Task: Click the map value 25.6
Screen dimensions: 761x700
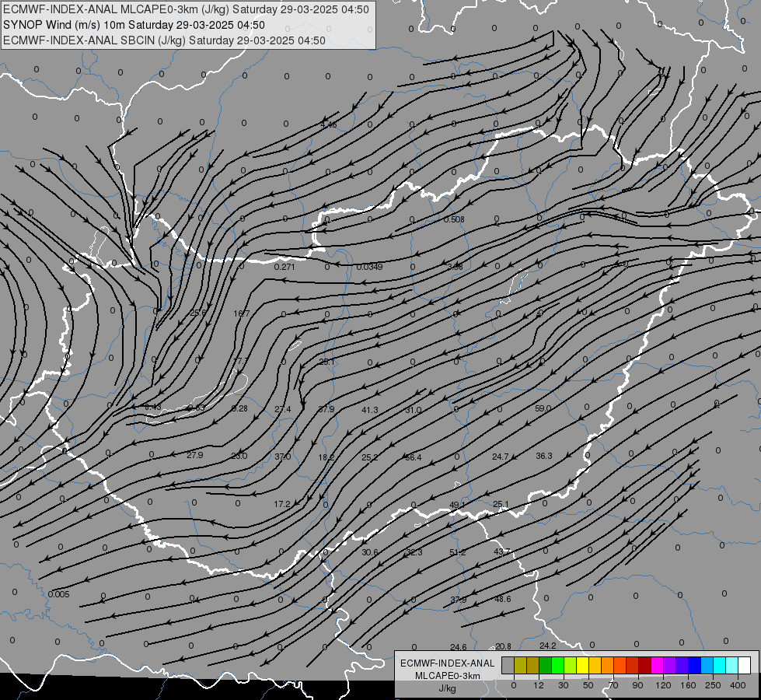Action: (x=197, y=313)
